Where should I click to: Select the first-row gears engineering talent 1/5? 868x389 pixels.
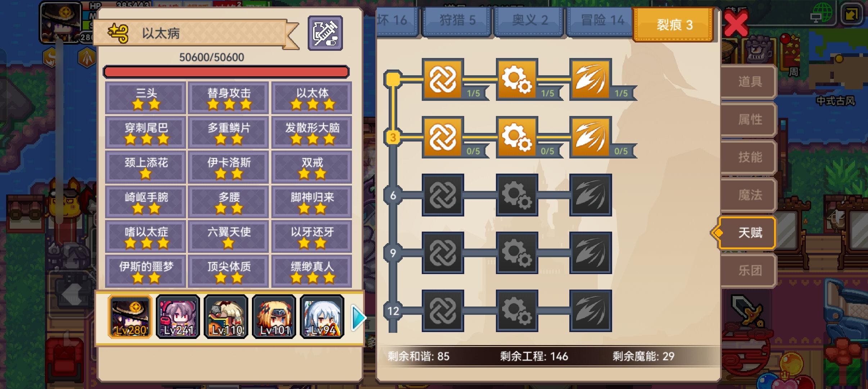[517, 79]
